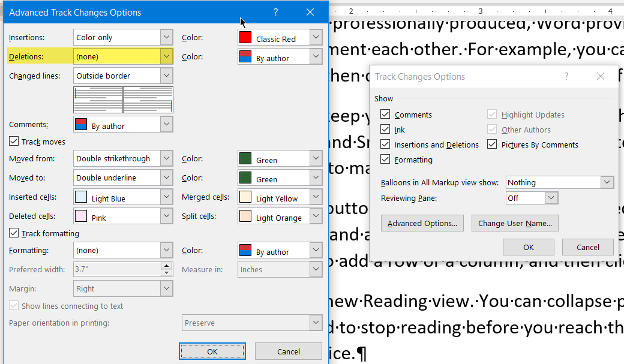Click the Pink deleted cells swatch
Viewport: 624px width, 364px height.
pyautogui.click(x=81, y=216)
